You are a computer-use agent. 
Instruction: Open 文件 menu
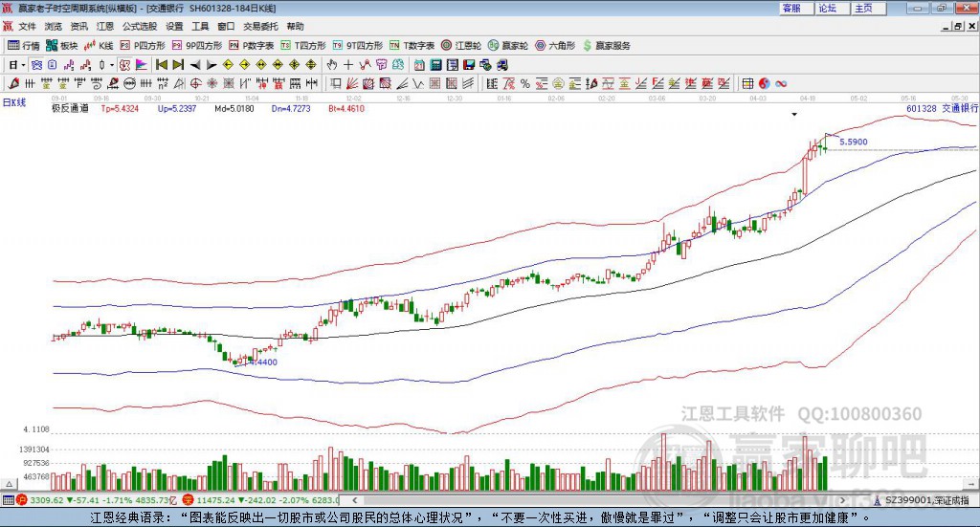[28, 26]
